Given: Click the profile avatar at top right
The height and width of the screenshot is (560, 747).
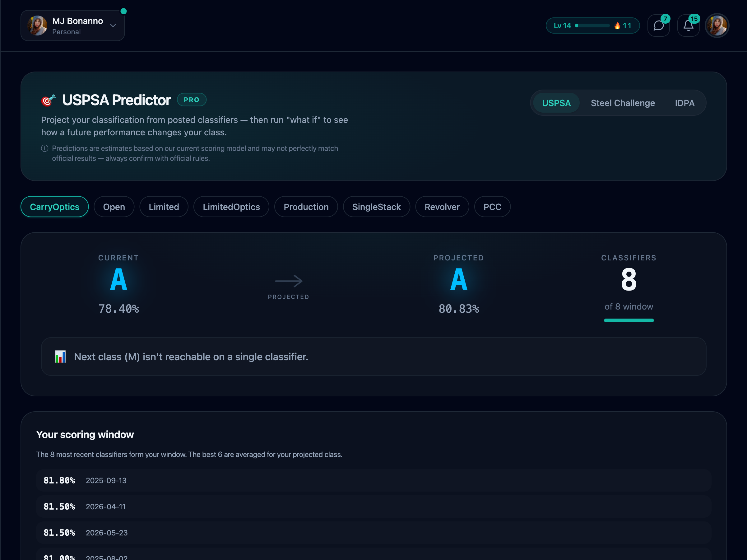Looking at the screenshot, I should coord(717,26).
